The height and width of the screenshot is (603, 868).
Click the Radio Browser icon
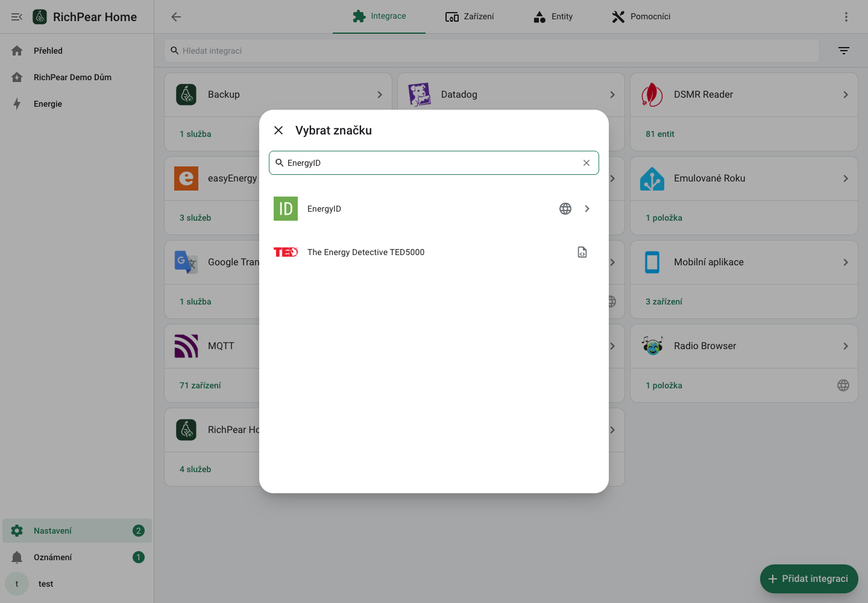click(x=652, y=346)
